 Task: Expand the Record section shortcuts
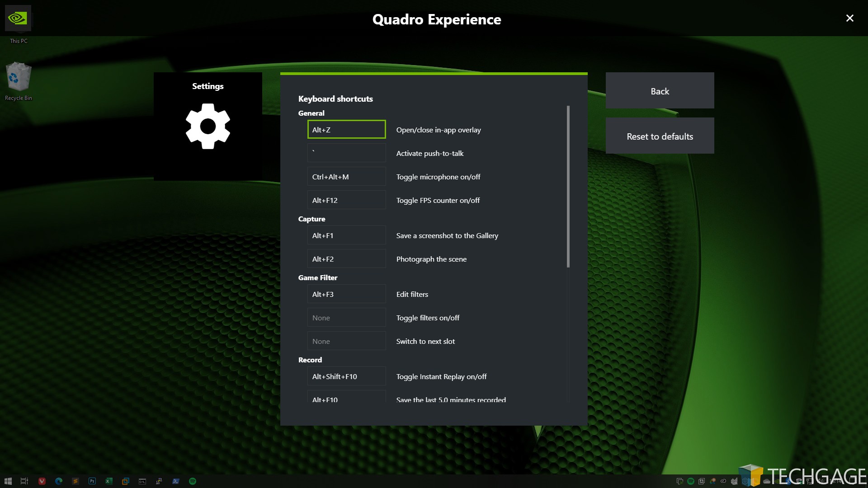pyautogui.click(x=310, y=359)
